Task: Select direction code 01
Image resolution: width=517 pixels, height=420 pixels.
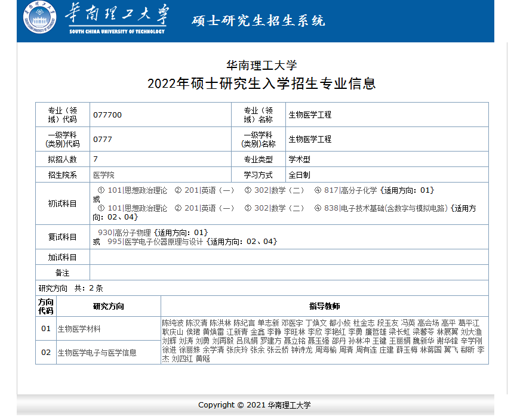Action: [x=46, y=329]
